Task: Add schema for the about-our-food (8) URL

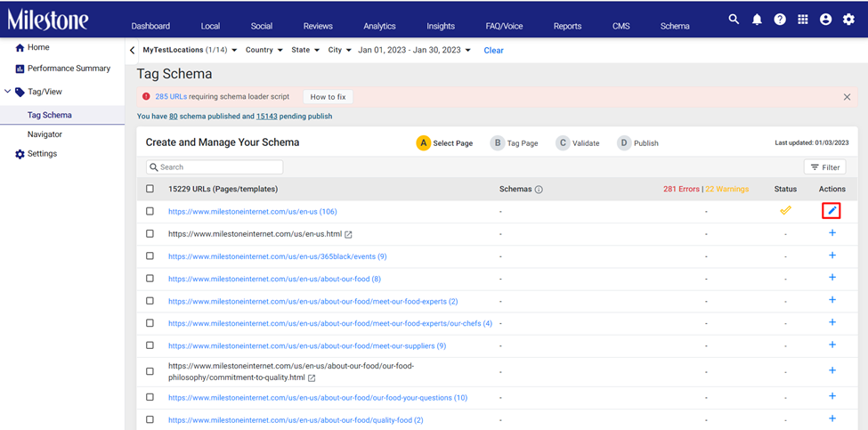Action: pos(832,278)
